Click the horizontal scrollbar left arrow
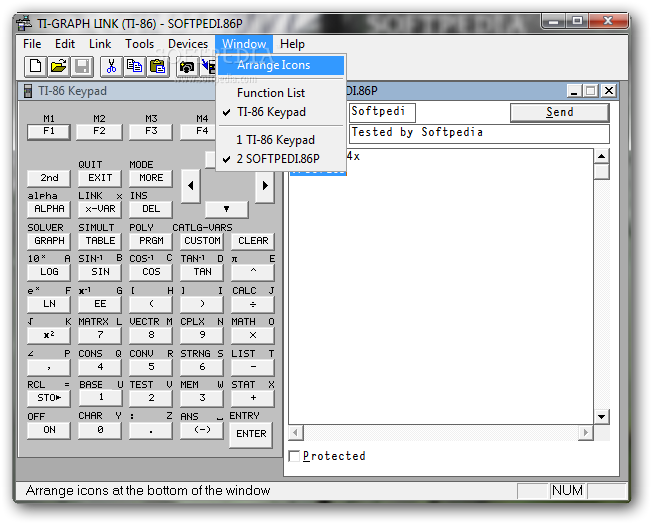 (296, 433)
